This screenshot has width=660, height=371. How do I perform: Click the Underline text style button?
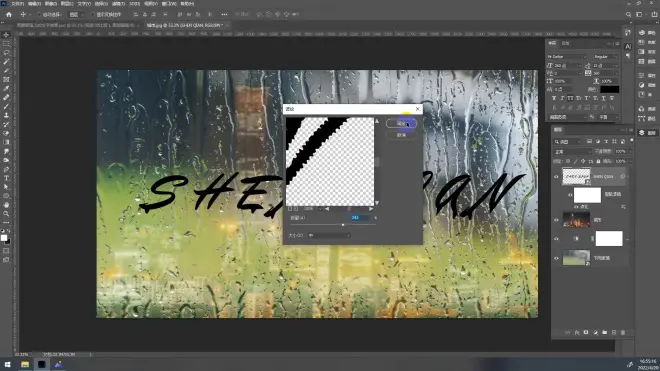(x=603, y=98)
